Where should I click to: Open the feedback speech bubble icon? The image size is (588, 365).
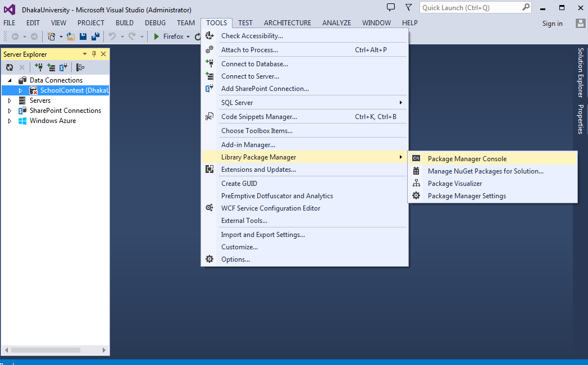(391, 7)
